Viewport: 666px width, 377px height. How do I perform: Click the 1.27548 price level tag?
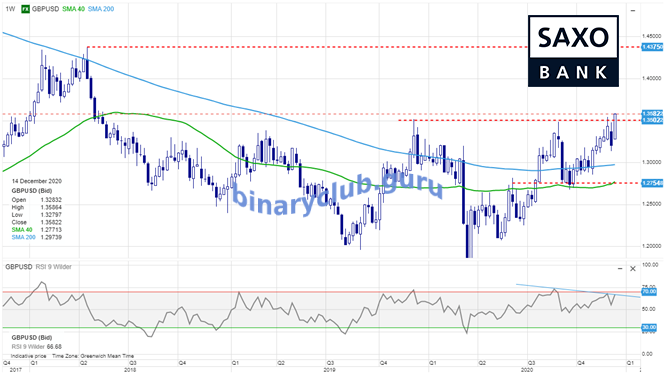652,183
